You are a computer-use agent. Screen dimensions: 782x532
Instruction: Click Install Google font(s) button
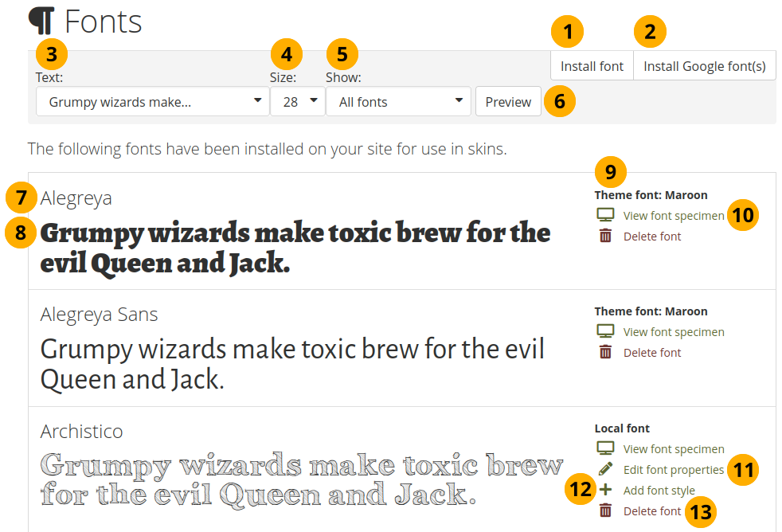pos(704,66)
